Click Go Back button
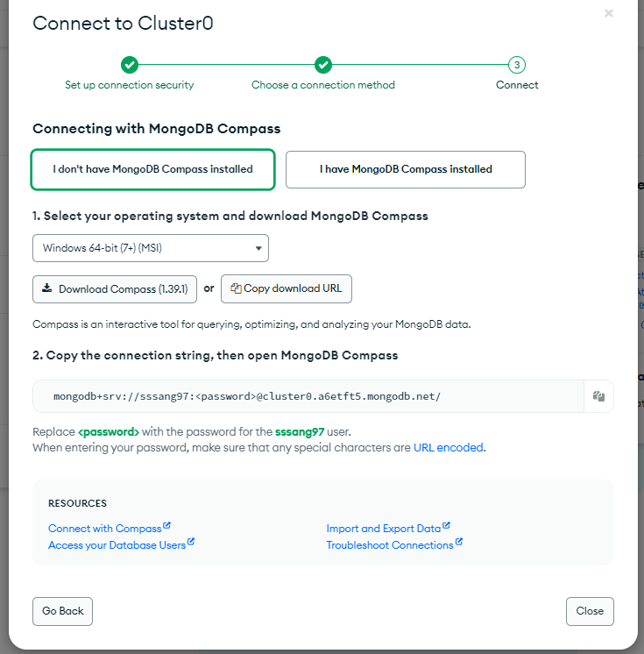 click(x=63, y=611)
